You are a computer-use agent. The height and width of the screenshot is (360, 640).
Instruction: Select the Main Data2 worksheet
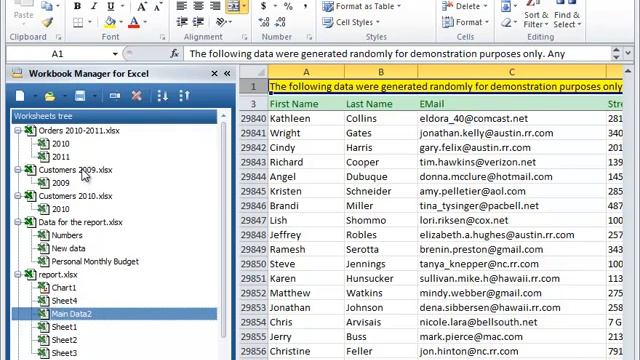coord(71,314)
